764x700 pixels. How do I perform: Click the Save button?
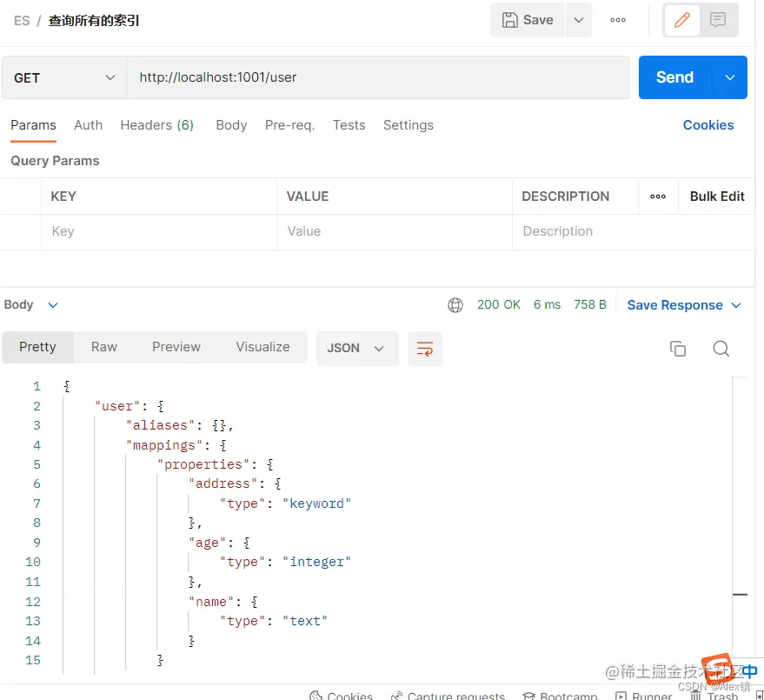click(528, 20)
